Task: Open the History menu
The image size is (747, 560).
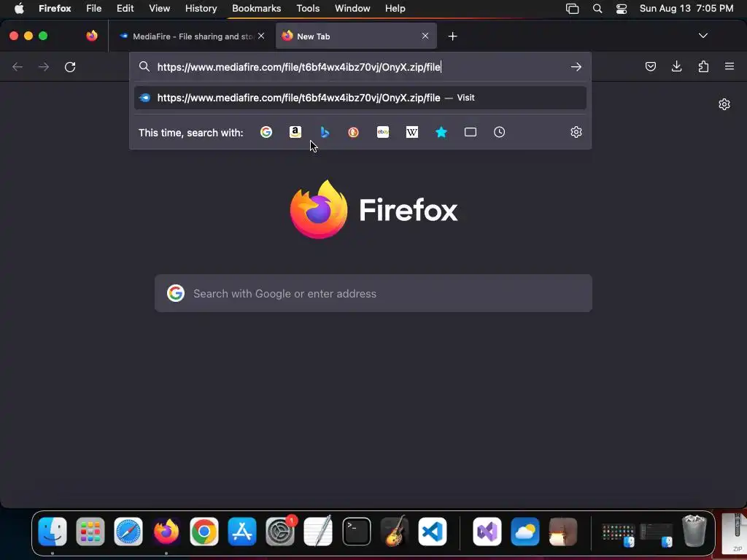Action: coord(201,9)
